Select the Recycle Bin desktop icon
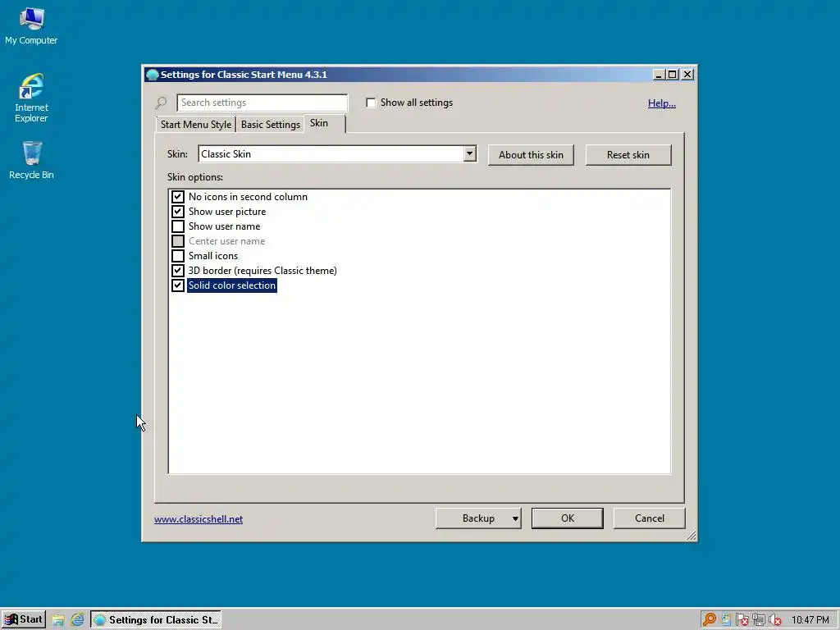Viewport: 840px width, 630px height. coord(32,160)
